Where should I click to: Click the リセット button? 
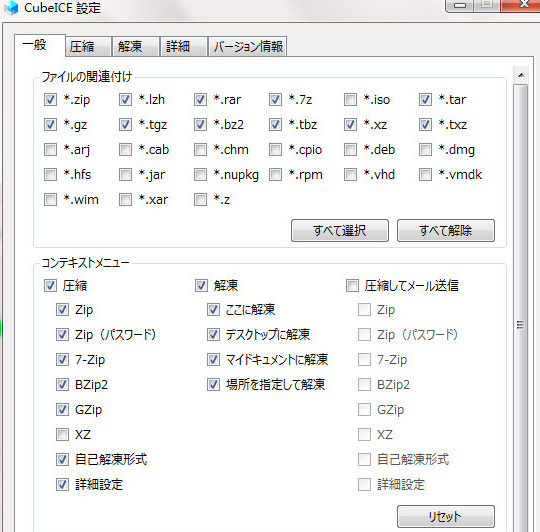pyautogui.click(x=446, y=516)
